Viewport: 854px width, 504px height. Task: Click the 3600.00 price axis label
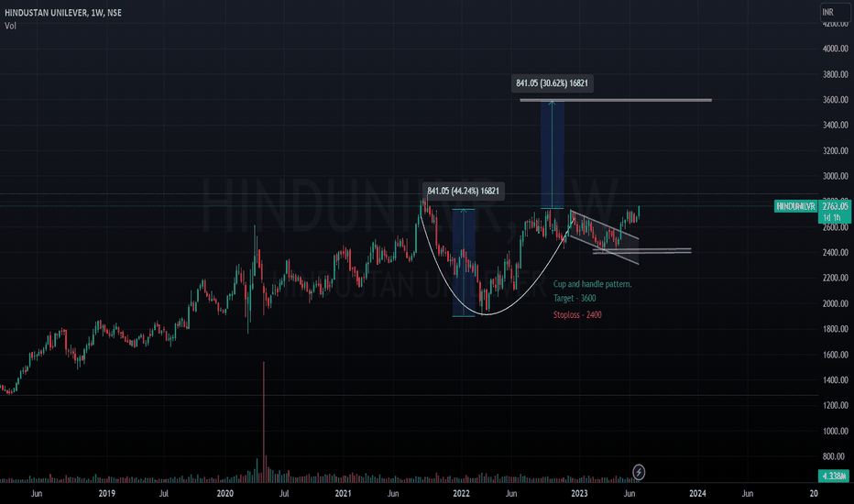835,100
